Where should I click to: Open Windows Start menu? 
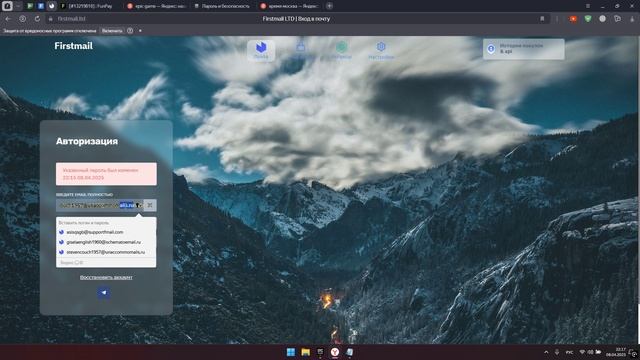[x=291, y=352]
